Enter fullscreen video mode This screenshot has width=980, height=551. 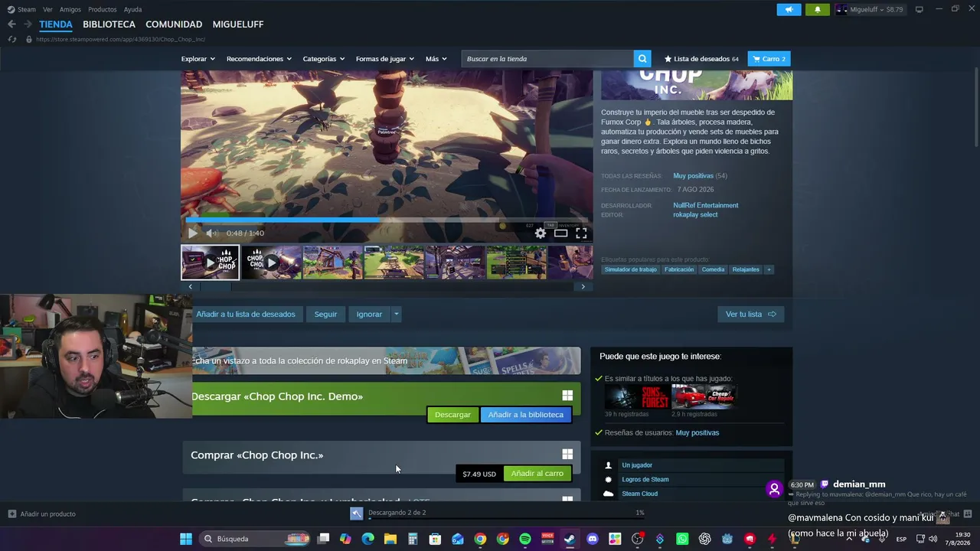581,233
